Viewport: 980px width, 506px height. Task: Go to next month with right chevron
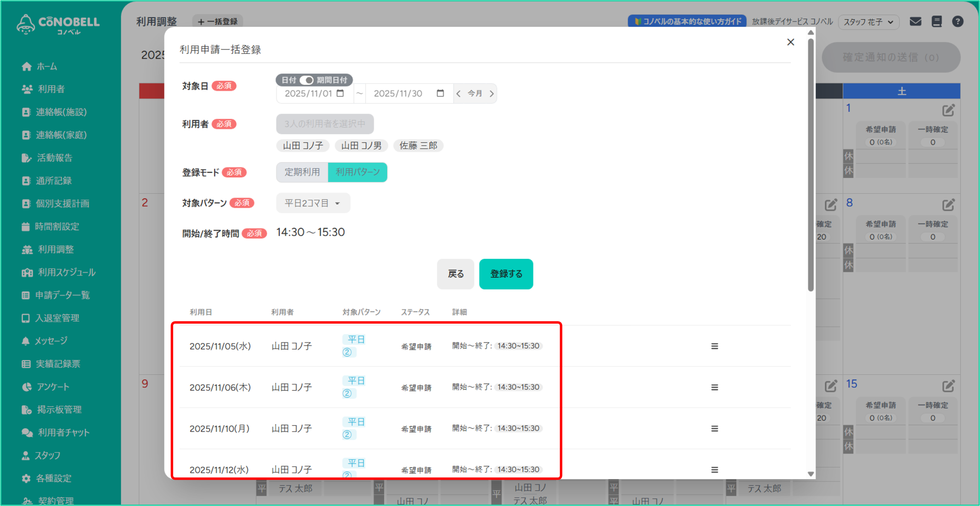492,93
